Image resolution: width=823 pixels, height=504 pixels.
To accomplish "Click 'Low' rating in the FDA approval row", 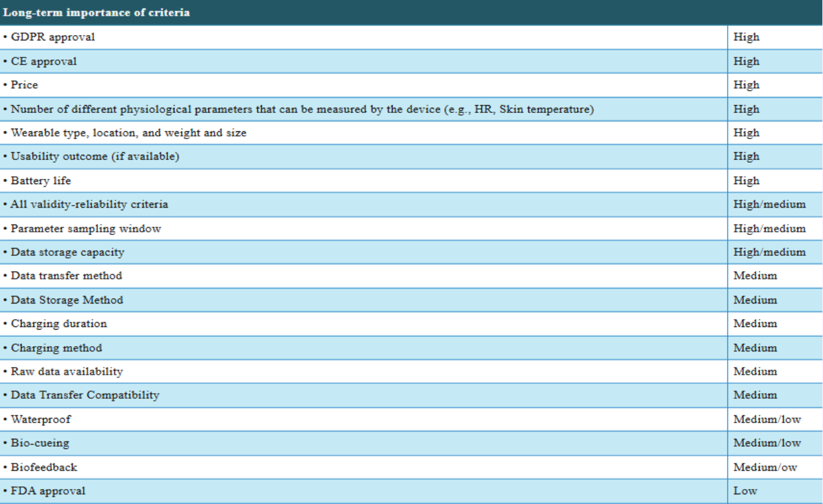I will tap(745, 491).
